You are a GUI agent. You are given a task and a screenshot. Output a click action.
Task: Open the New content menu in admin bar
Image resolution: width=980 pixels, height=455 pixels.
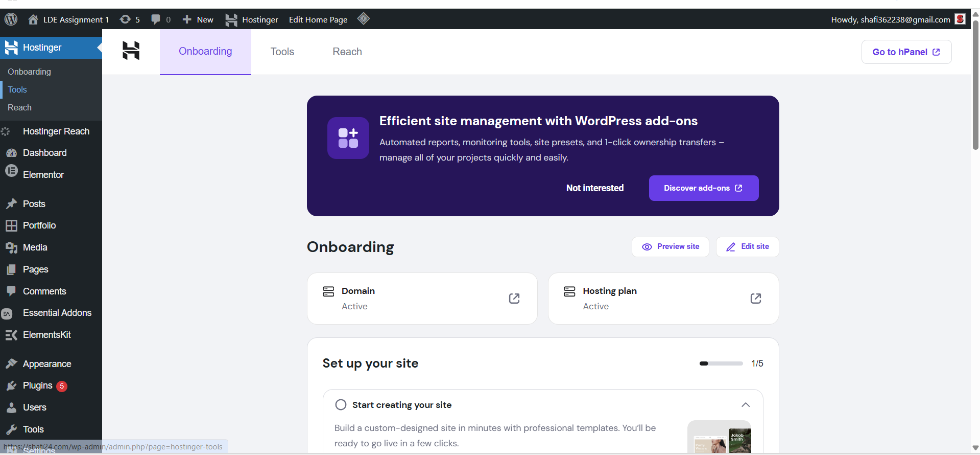(x=198, y=19)
